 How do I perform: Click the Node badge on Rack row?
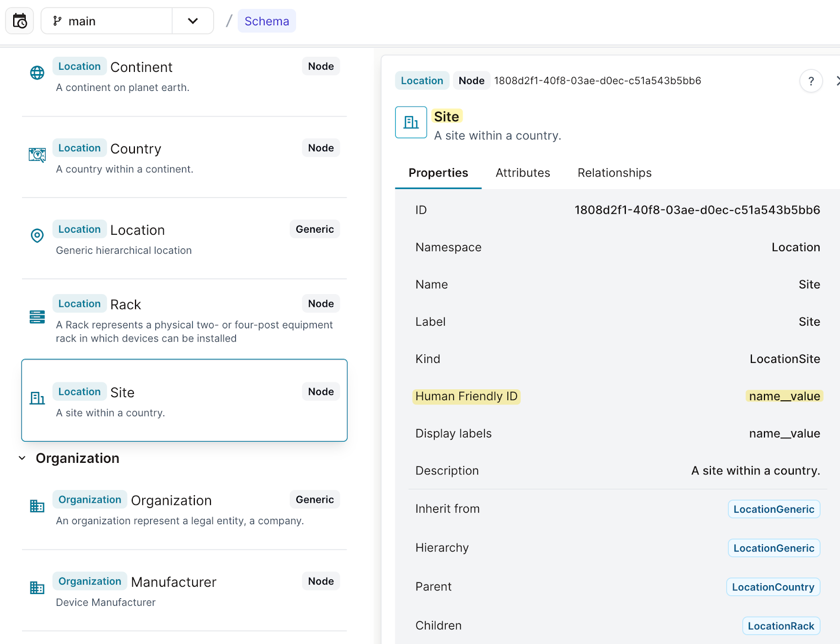[x=321, y=304]
